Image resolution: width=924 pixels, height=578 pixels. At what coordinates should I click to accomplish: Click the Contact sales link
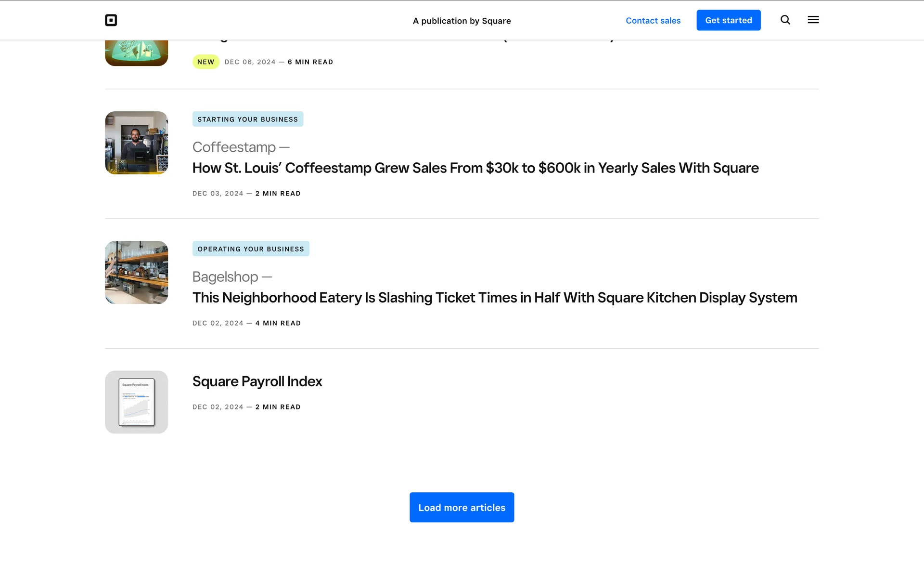(653, 20)
